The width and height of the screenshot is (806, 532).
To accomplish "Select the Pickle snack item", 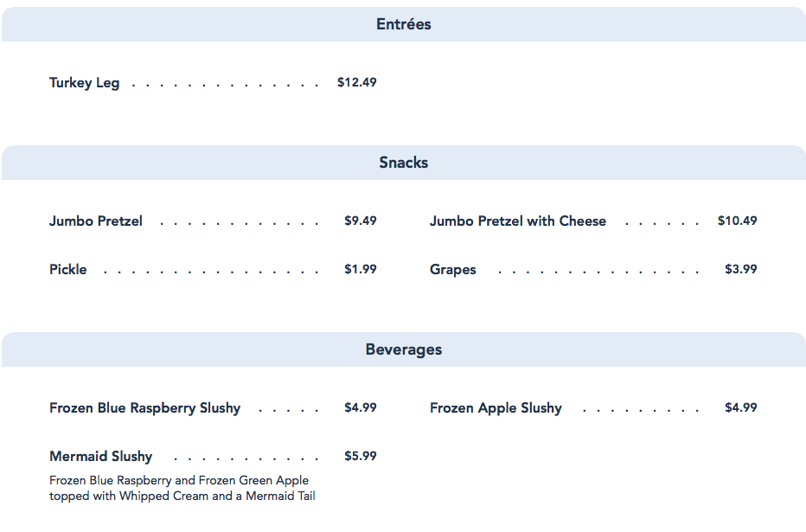I will (68, 270).
